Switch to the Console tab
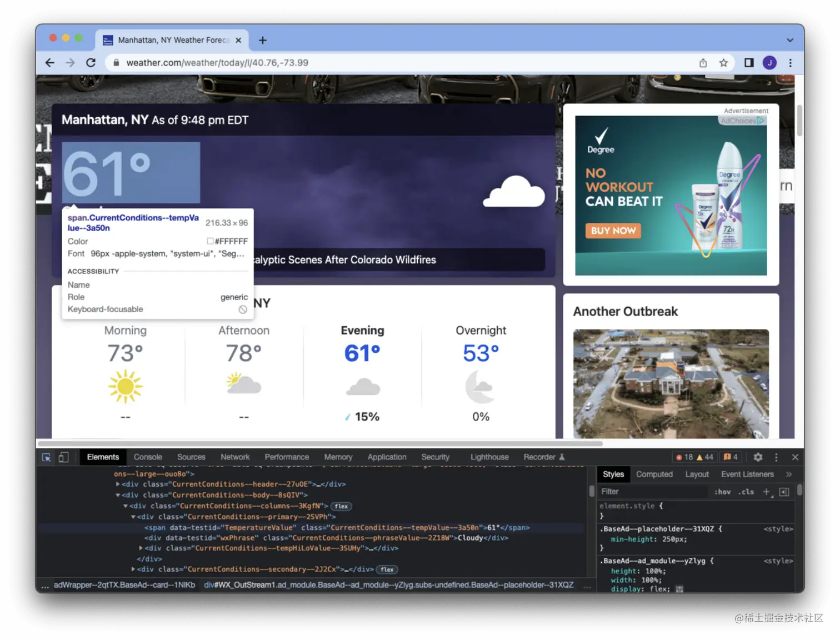This screenshot has height=640, width=840. [148, 457]
